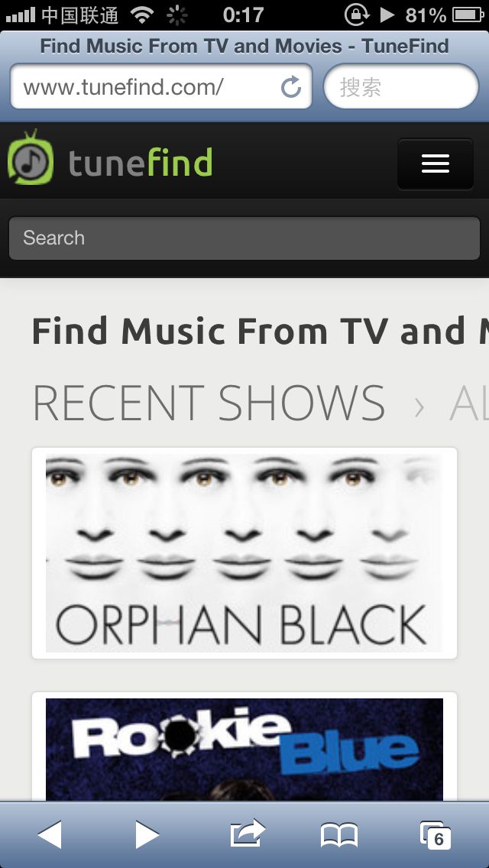Tap the browser 搜索 search box

401,87
